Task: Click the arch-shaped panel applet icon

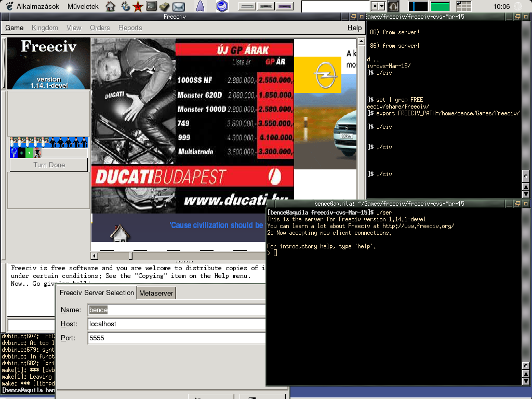Action: tap(393, 6)
